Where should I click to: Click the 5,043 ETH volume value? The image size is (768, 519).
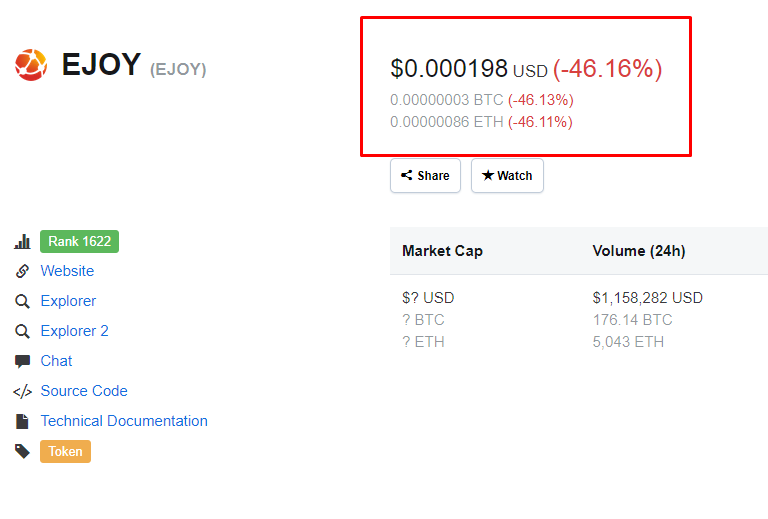pyautogui.click(x=628, y=342)
